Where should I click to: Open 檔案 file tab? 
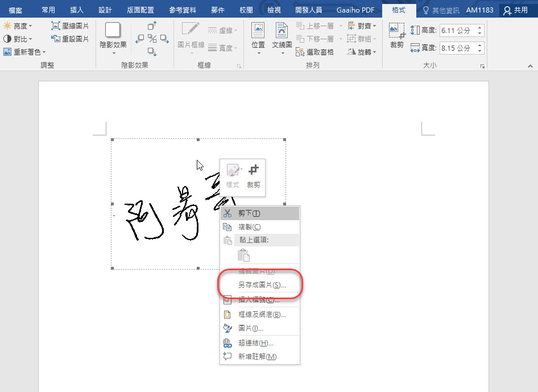click(x=15, y=10)
